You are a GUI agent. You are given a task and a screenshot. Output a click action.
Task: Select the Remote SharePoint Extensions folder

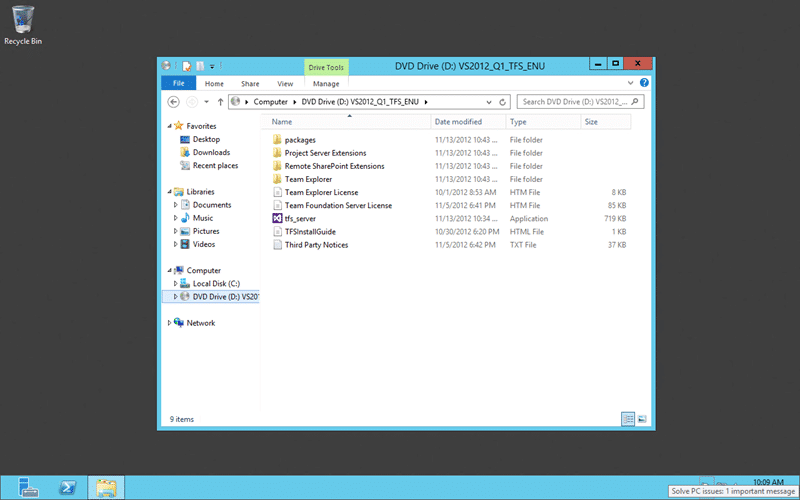pos(329,166)
